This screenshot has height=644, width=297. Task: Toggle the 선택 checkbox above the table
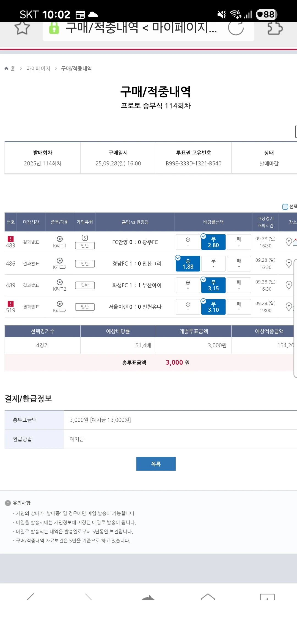pyautogui.click(x=285, y=207)
